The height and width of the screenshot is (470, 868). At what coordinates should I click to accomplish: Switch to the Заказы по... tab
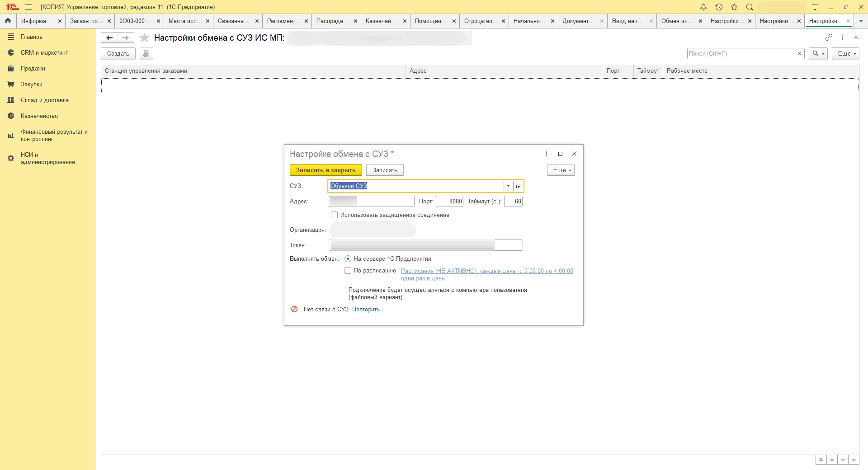(86, 21)
